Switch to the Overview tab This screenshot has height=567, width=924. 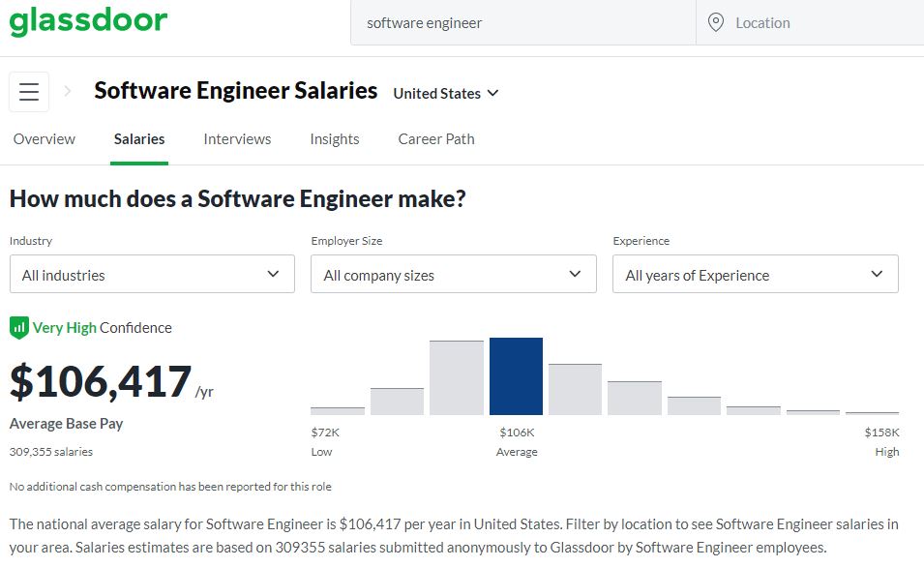point(44,138)
